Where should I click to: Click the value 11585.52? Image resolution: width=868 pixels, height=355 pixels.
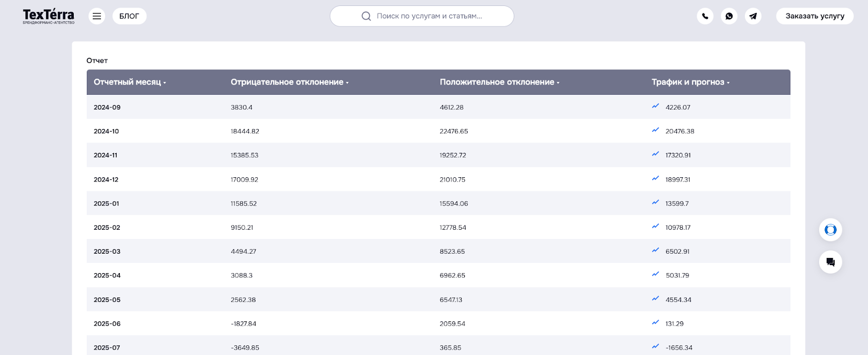pyautogui.click(x=244, y=204)
